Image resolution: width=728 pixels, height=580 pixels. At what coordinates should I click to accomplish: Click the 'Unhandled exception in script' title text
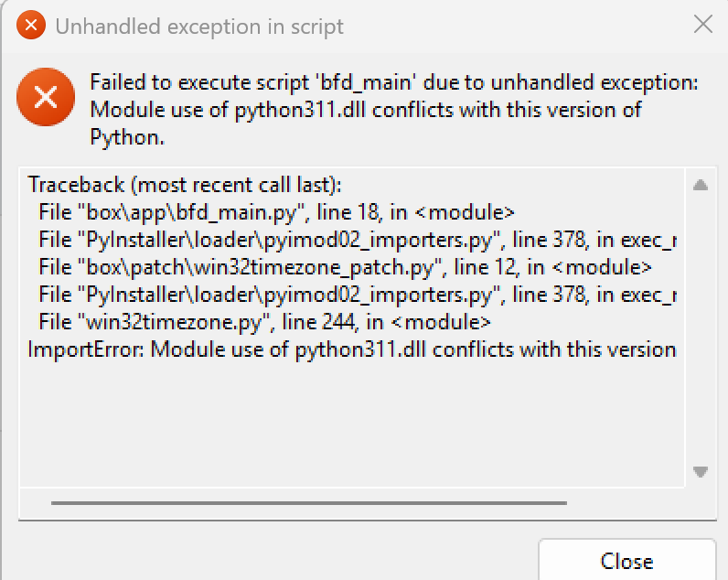[x=199, y=27]
